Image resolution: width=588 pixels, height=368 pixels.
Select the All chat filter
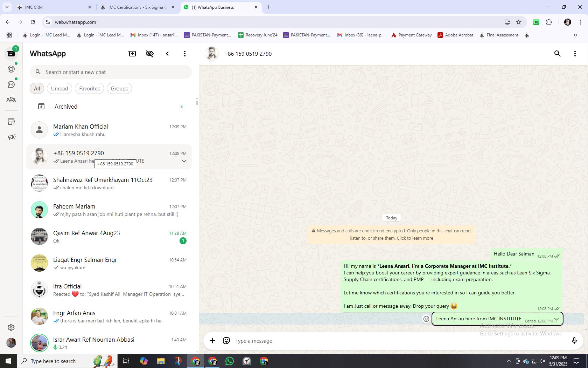tap(37, 88)
